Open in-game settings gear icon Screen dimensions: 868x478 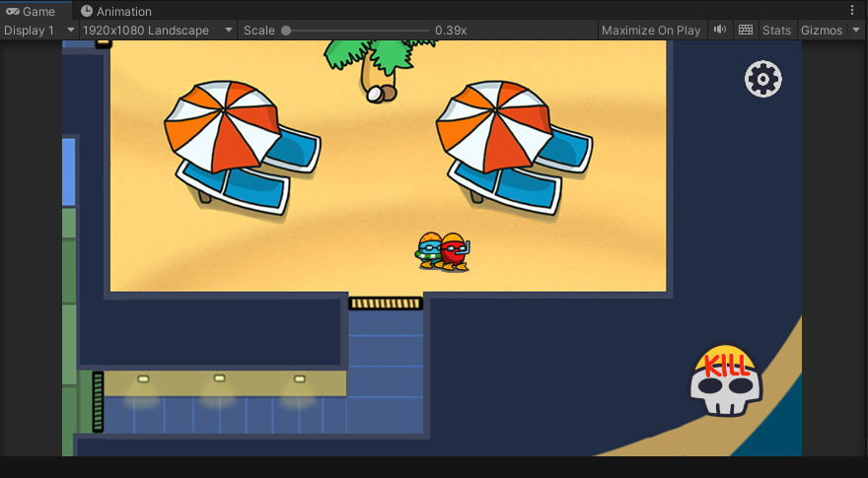click(763, 79)
